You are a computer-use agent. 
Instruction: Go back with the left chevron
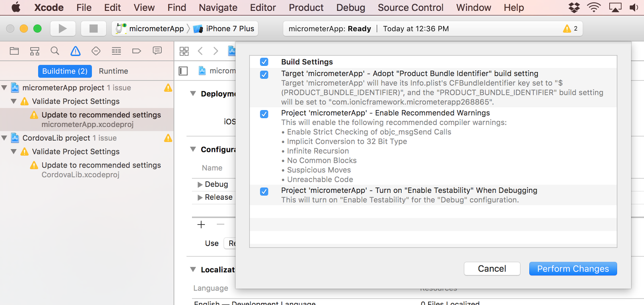tap(200, 51)
